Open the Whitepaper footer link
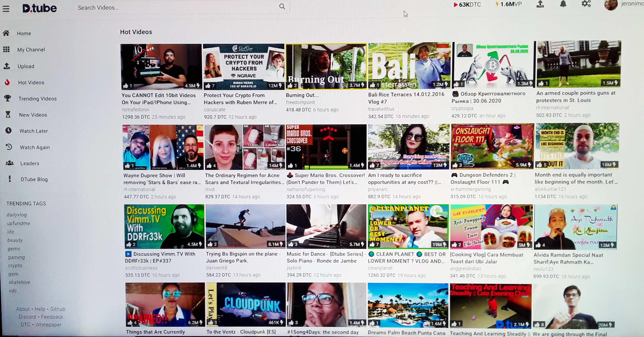Image resolution: width=644 pixels, height=337 pixels. [x=48, y=325]
